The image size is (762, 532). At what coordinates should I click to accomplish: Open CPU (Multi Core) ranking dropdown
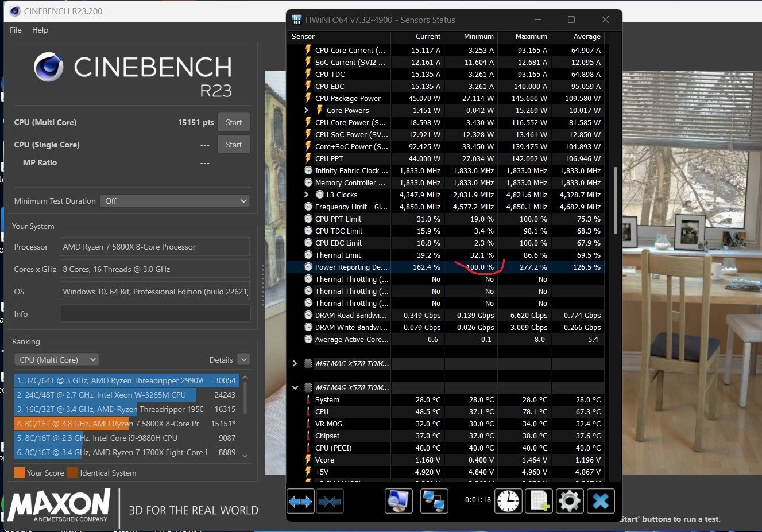56,360
